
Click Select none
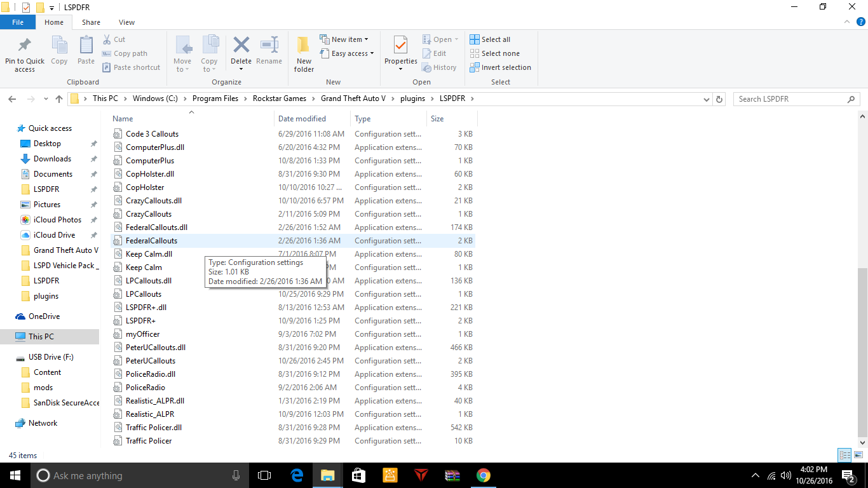tap(494, 53)
